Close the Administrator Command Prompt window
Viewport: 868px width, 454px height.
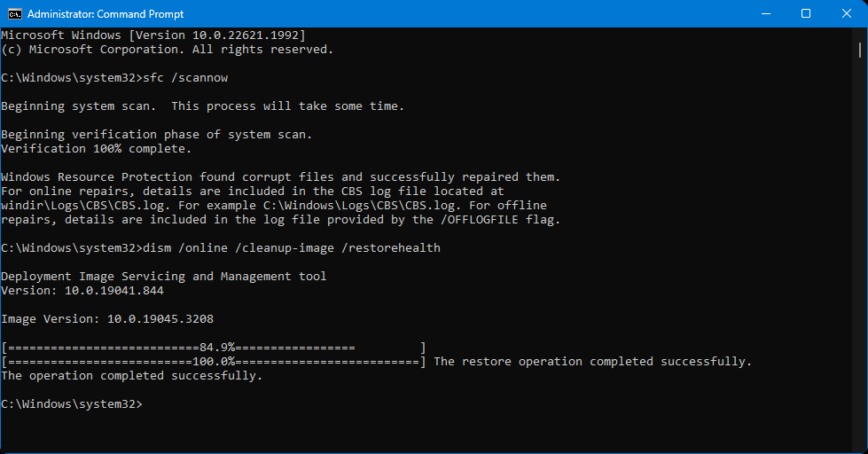pyautogui.click(x=847, y=13)
